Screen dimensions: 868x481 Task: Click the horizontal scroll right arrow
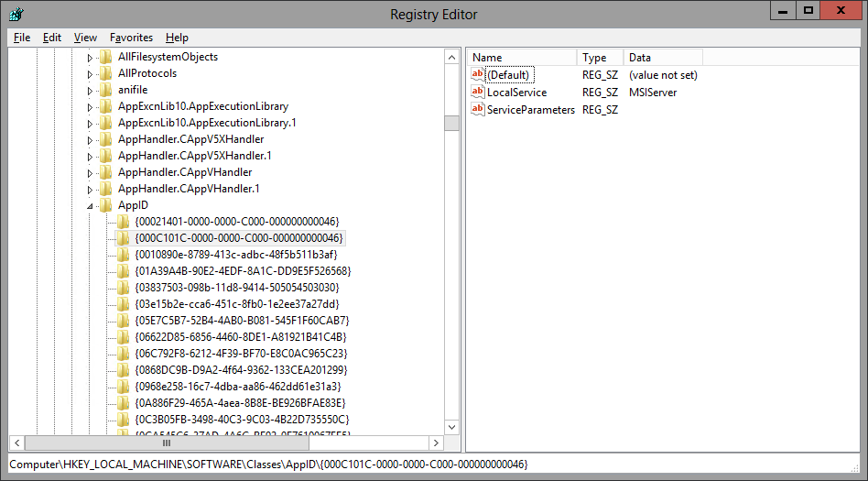coord(436,443)
